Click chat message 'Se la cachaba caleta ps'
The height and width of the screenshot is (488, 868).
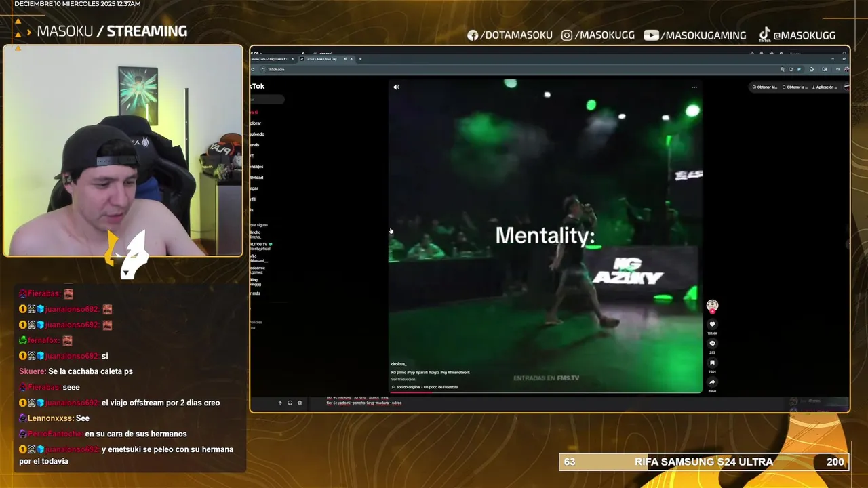[x=90, y=371]
